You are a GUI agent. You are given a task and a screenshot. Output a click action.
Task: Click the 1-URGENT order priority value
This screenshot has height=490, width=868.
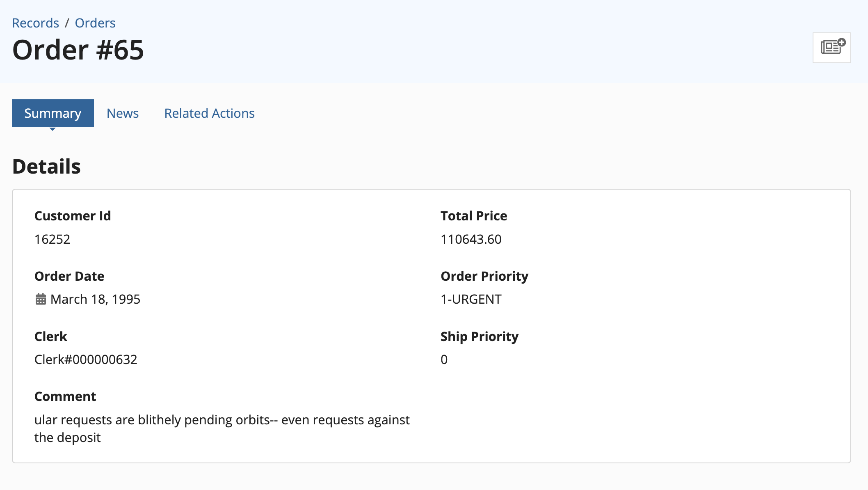[x=471, y=299]
